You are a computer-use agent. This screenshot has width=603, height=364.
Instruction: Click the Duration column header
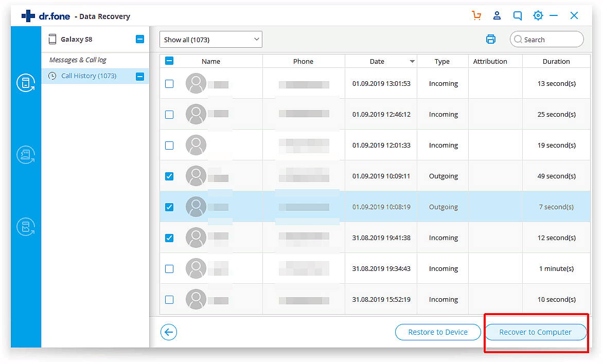point(556,61)
